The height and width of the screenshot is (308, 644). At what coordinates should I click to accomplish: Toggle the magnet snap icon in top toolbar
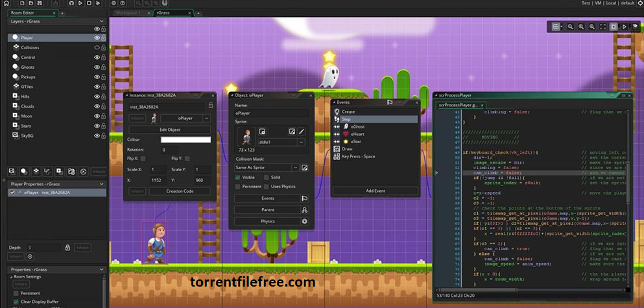tap(165, 3)
